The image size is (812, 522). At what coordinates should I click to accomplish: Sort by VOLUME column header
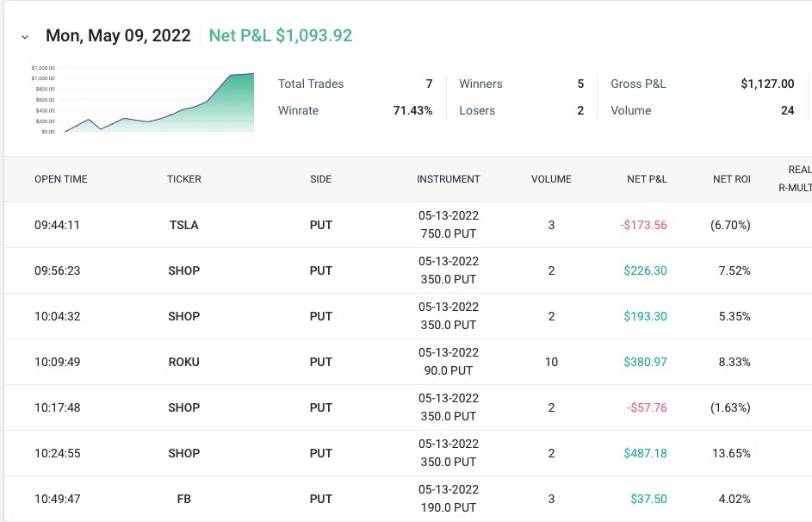pyautogui.click(x=551, y=179)
